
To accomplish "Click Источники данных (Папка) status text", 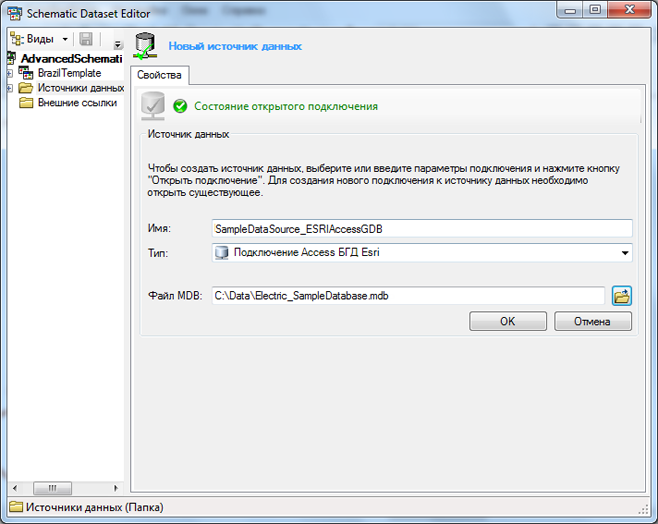I will coord(94,507).
